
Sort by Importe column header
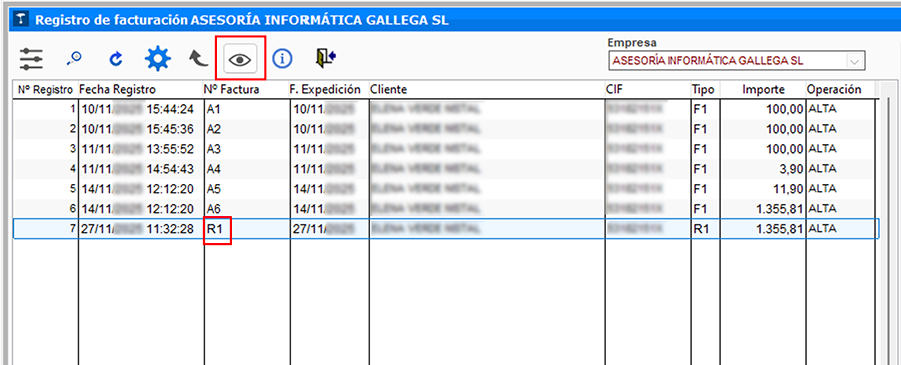click(x=763, y=90)
